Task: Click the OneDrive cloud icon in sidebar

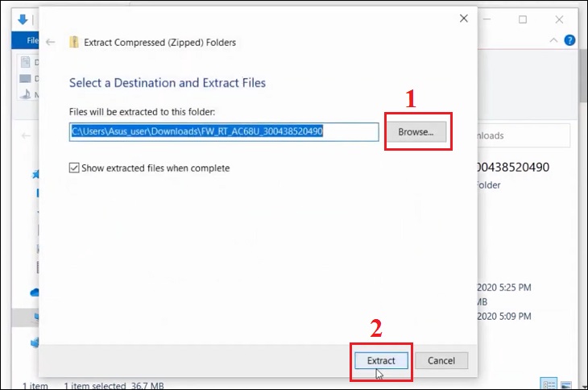Action: 35,292
